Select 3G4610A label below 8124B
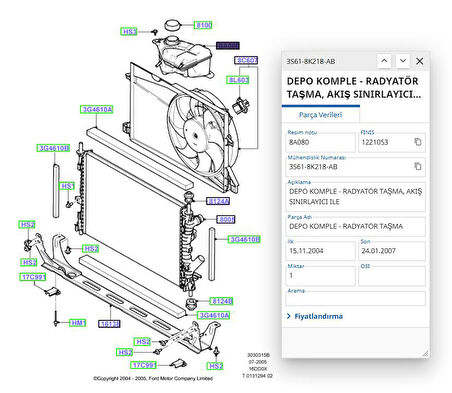This screenshot has width=452, height=393. tap(213, 315)
